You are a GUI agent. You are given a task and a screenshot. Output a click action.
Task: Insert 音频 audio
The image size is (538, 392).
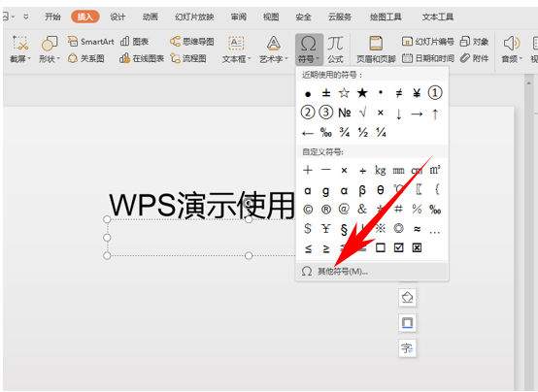(x=512, y=49)
